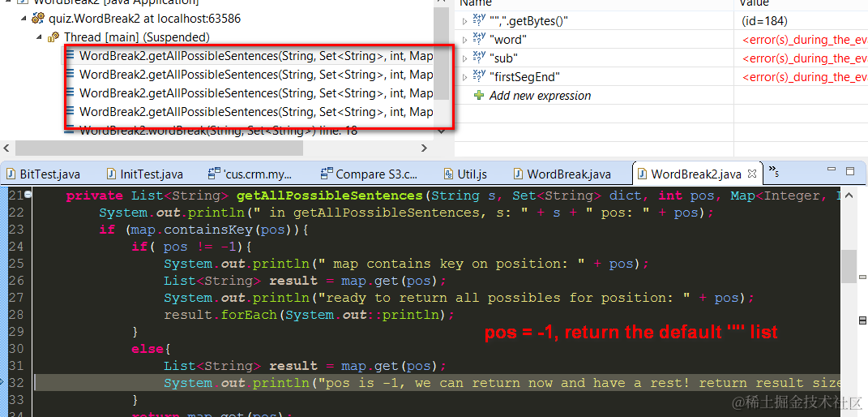Viewport: 868px width, 417px height.
Task: Click the expression icon beside "firstSegEnd"
Action: (480, 76)
